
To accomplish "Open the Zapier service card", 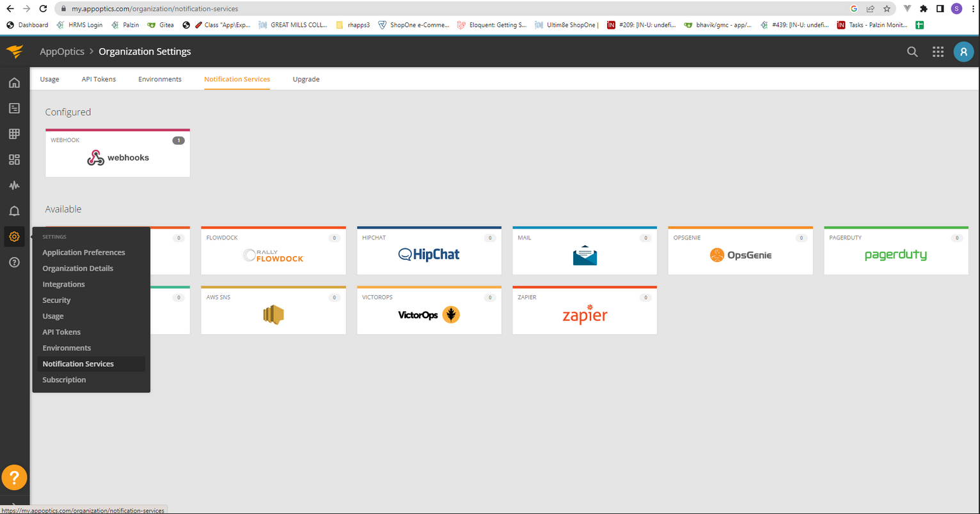I will tap(585, 310).
